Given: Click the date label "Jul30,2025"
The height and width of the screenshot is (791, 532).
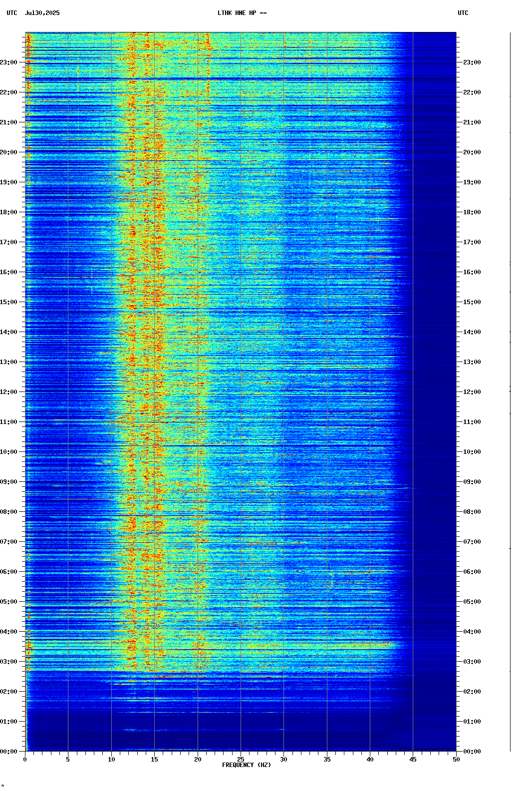Looking at the screenshot, I should [42, 13].
